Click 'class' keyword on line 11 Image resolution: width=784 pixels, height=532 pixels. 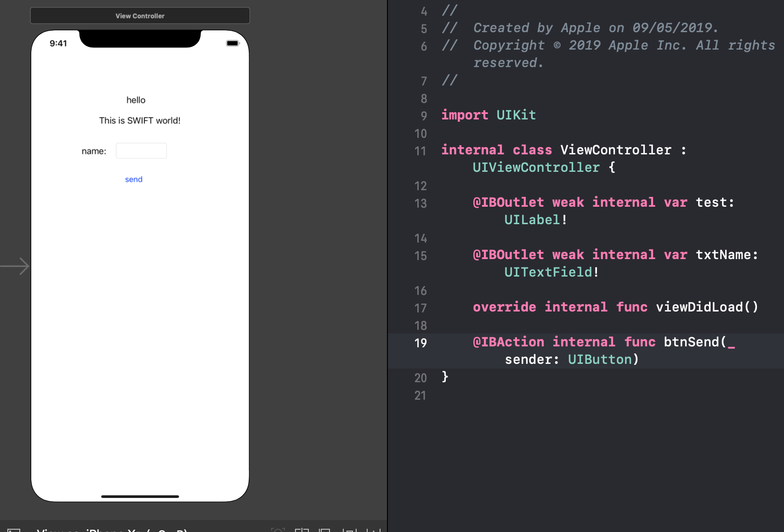click(x=532, y=150)
